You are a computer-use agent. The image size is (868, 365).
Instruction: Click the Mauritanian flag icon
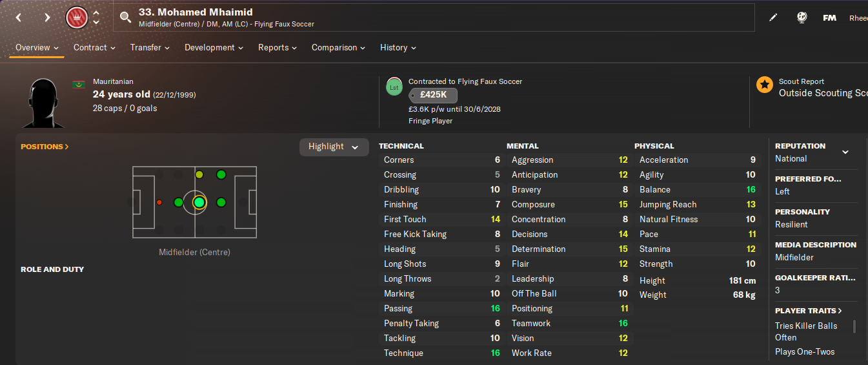click(x=79, y=84)
